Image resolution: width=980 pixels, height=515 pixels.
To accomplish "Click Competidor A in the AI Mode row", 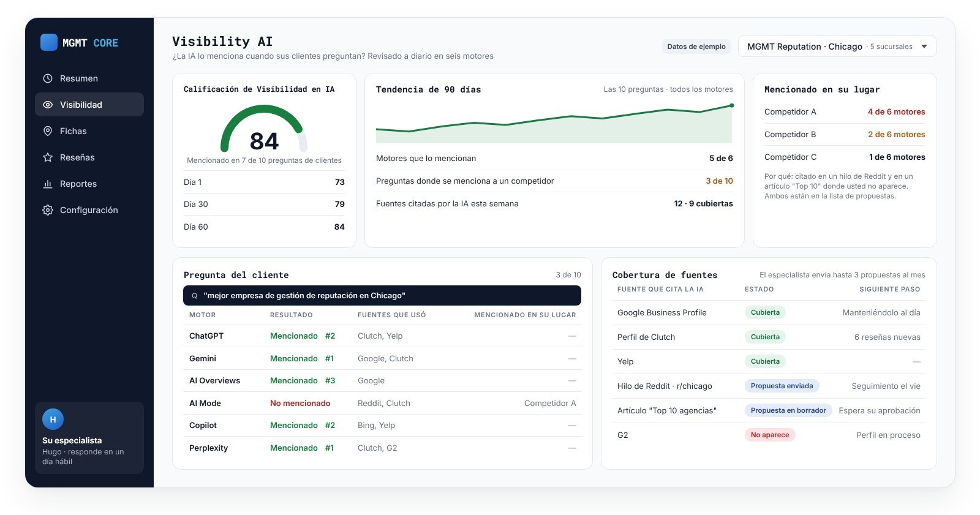I will [x=550, y=403].
